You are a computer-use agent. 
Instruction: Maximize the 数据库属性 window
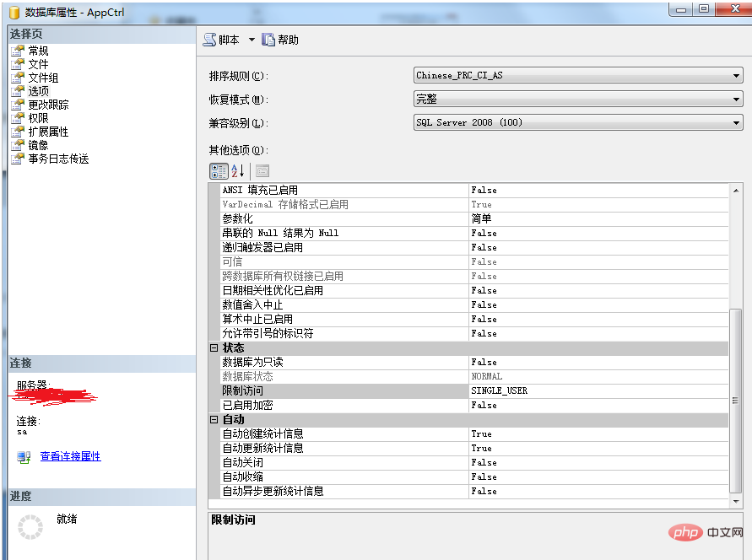coord(704,8)
